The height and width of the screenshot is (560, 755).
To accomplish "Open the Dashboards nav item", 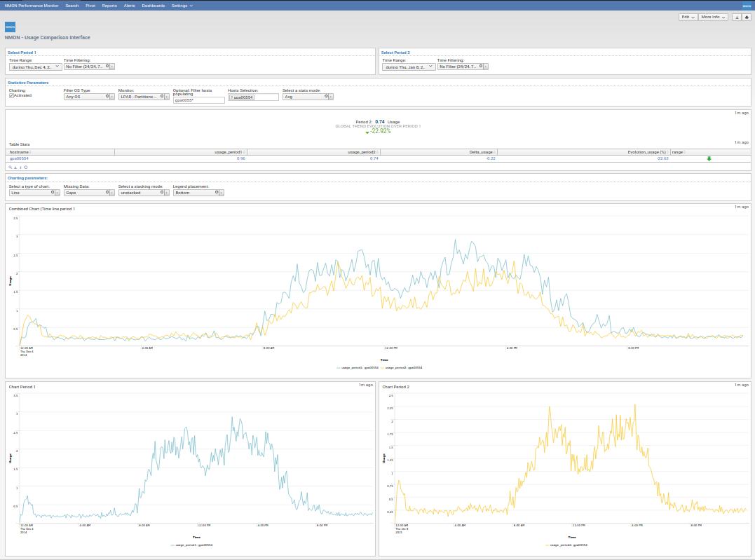I will (x=153, y=6).
